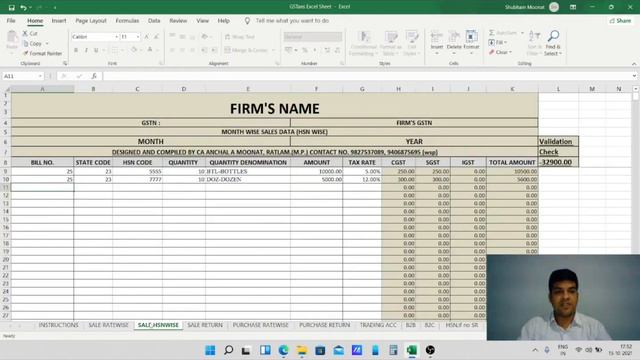Click the Increase Decimal icon
Viewport: 640px width, 360px height.
click(x=327, y=50)
